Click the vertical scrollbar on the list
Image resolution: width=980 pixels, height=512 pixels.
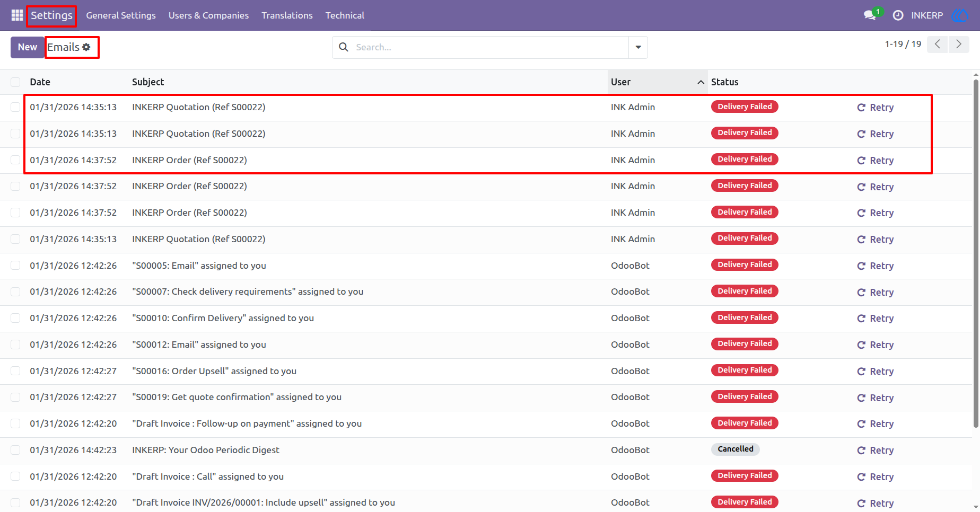coord(976,253)
